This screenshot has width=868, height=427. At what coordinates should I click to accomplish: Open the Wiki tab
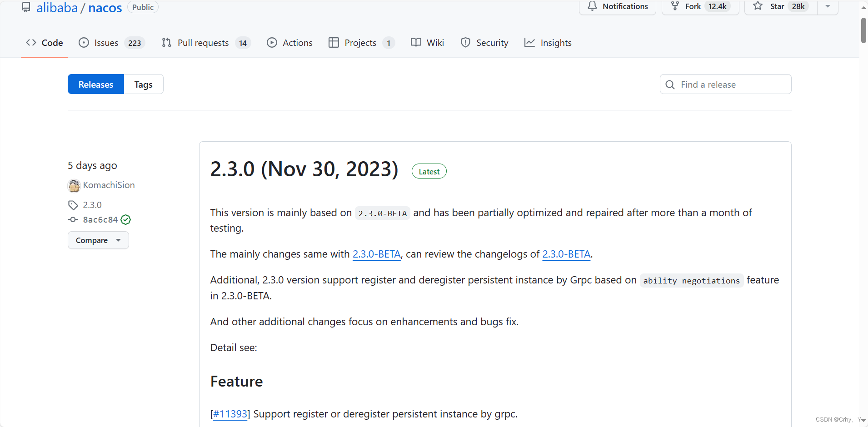427,43
